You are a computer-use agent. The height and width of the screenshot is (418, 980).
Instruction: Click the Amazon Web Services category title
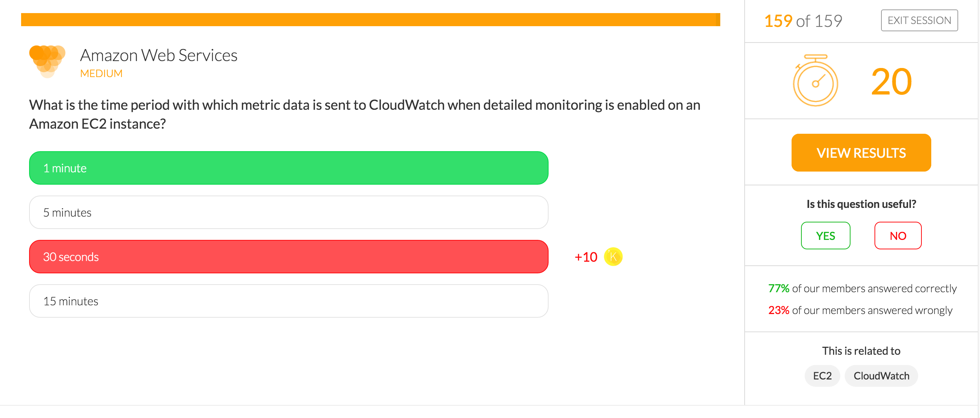pos(159,56)
